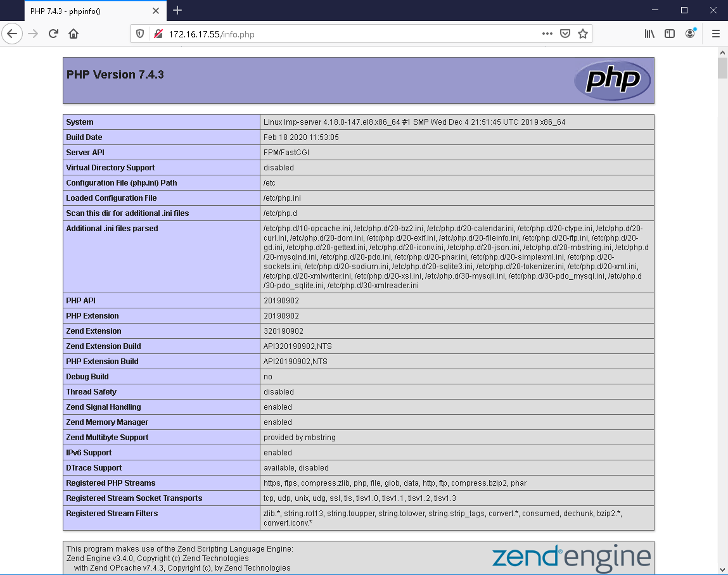Image resolution: width=728 pixels, height=575 pixels.
Task: Click 'available, disabled' DTrace value
Action: point(297,468)
